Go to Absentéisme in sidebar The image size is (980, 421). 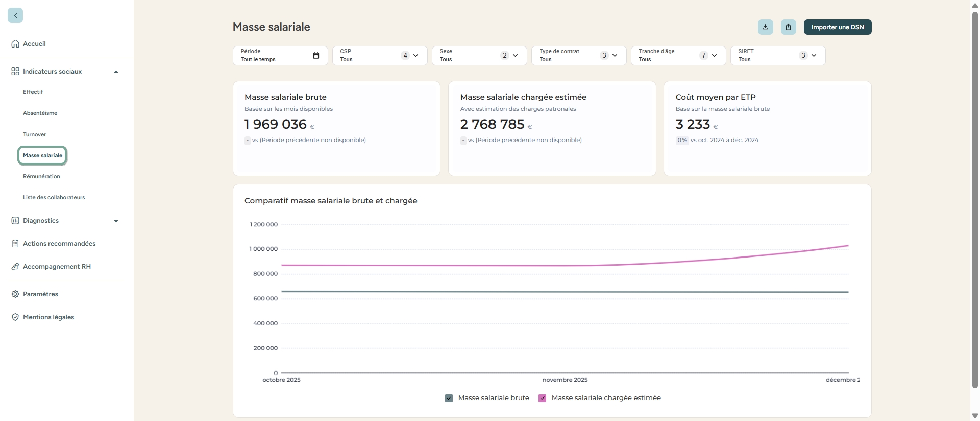(40, 113)
